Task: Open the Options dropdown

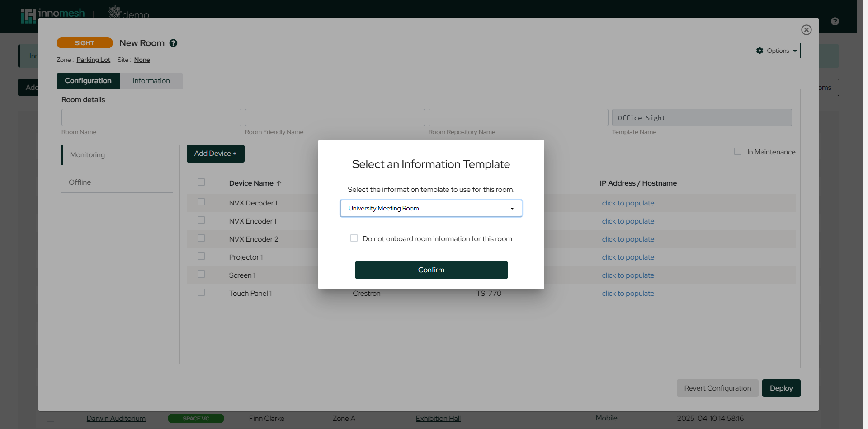Action: pos(776,51)
